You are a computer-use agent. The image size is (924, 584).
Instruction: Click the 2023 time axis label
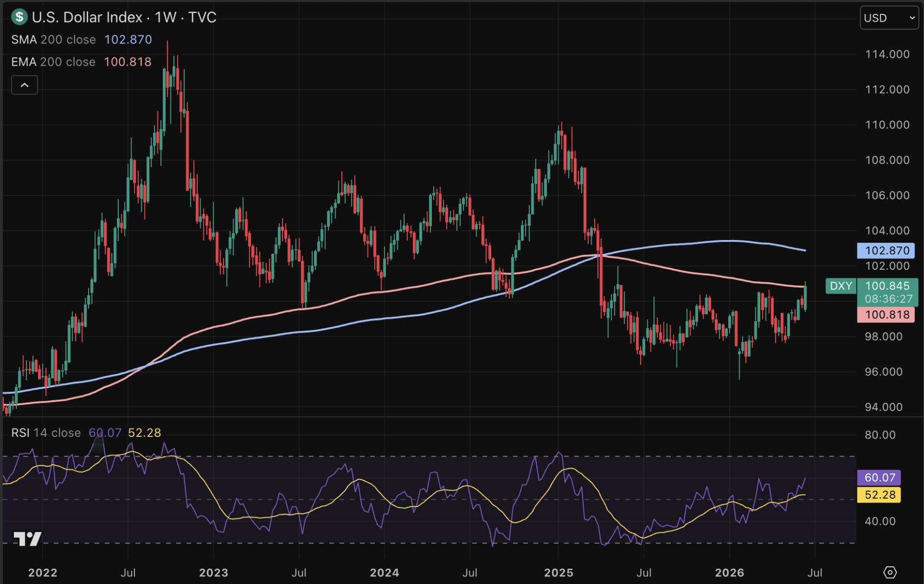click(214, 573)
